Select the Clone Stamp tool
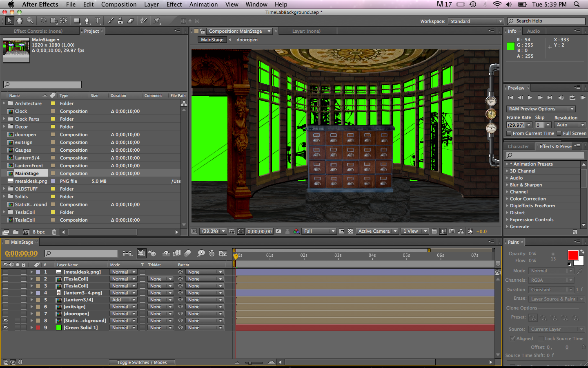This screenshot has width=588, height=368. (120, 20)
